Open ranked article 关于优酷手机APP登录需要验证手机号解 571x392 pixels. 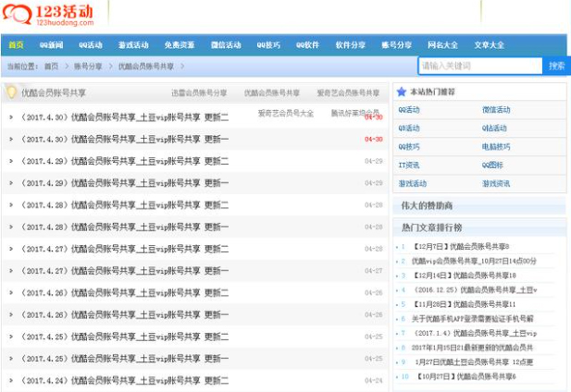point(473,318)
